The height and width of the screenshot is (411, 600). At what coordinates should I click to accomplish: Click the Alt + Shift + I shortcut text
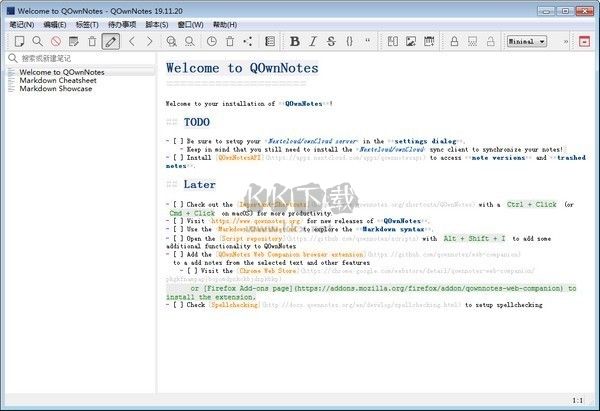(474, 238)
